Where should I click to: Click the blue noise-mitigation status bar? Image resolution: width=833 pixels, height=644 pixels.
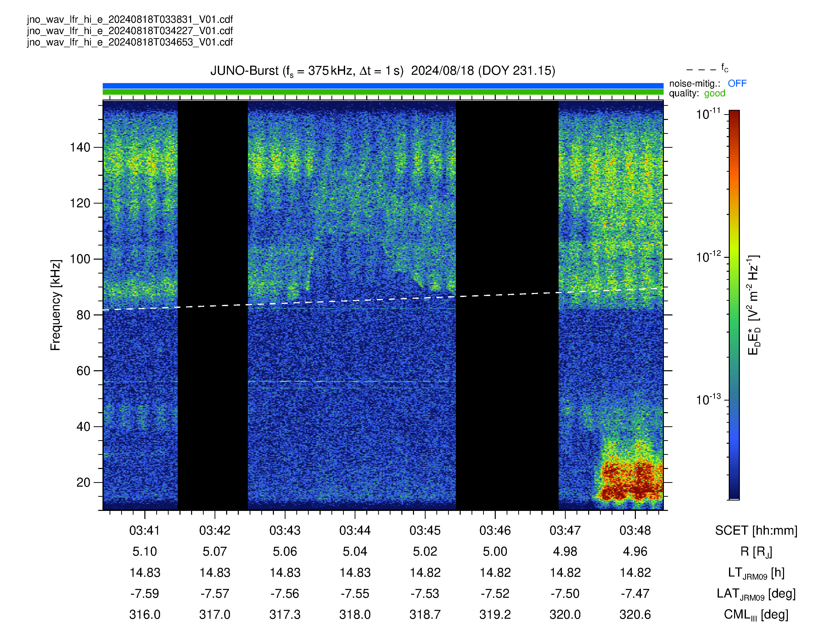coord(383,86)
